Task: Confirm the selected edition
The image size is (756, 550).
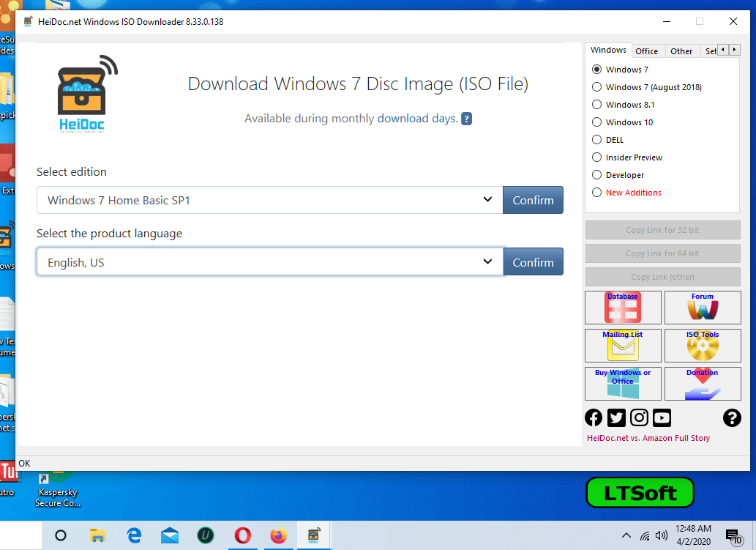Action: point(533,200)
